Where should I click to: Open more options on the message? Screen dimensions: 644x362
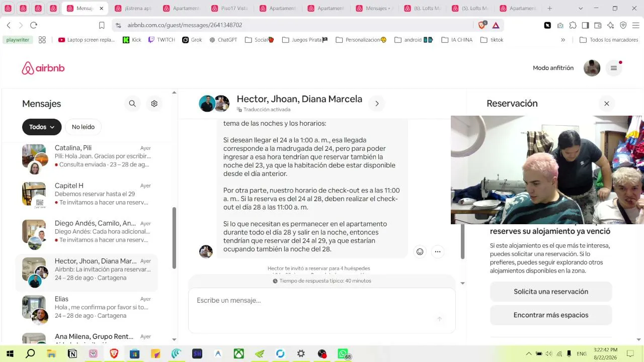(x=438, y=252)
